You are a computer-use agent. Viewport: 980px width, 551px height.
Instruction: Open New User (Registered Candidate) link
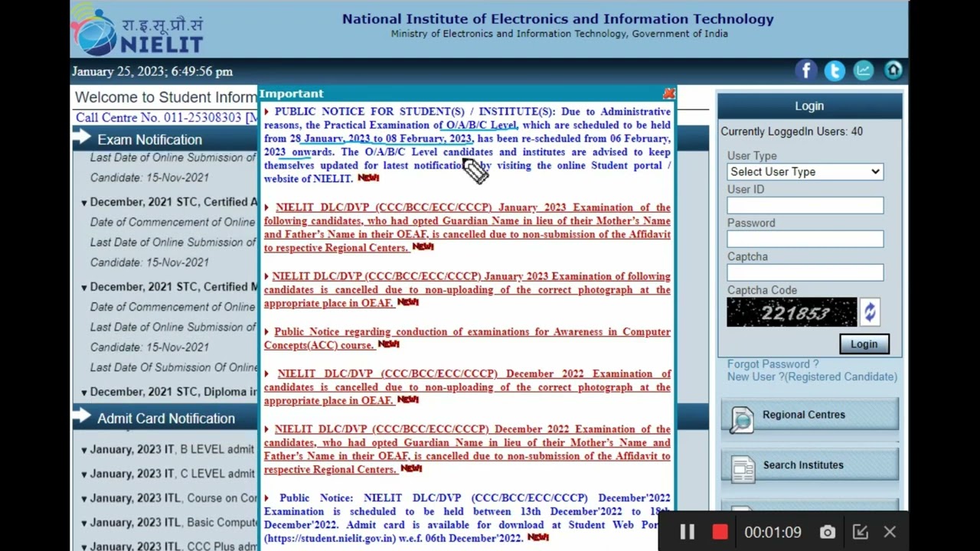pos(812,377)
